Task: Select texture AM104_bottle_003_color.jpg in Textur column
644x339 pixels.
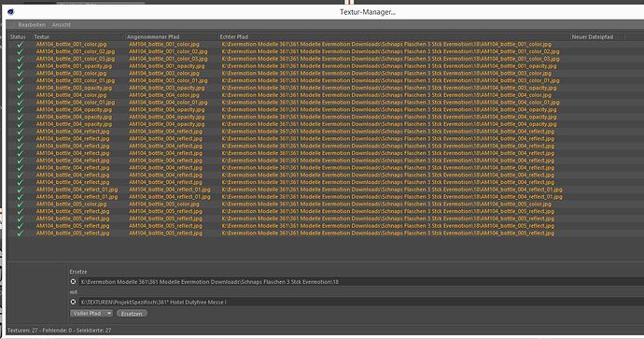Action: pos(71,74)
